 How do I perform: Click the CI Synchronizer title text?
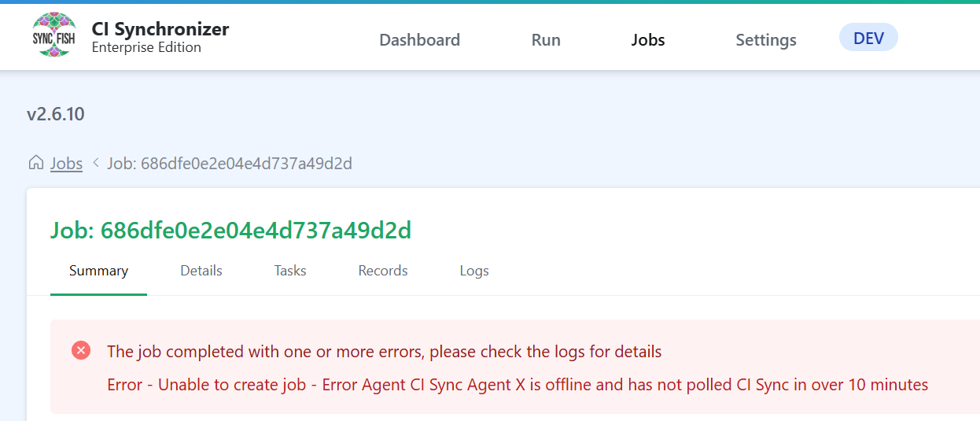click(160, 29)
